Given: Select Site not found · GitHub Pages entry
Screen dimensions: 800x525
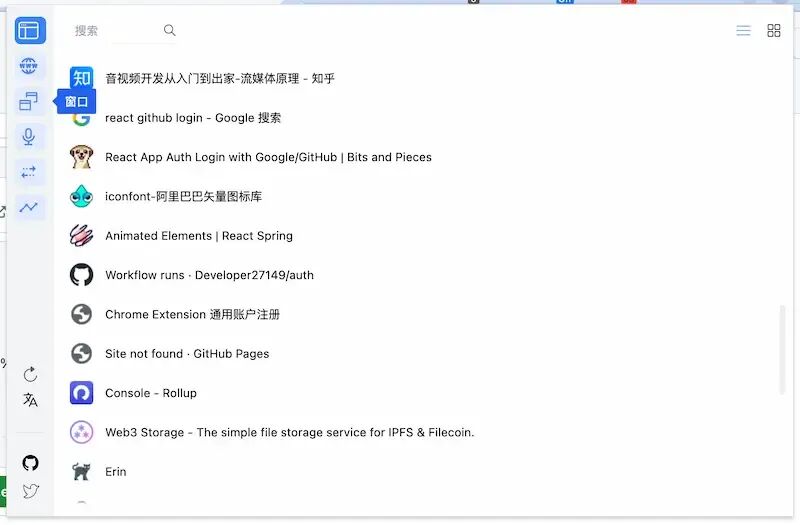Looking at the screenshot, I should [x=187, y=354].
